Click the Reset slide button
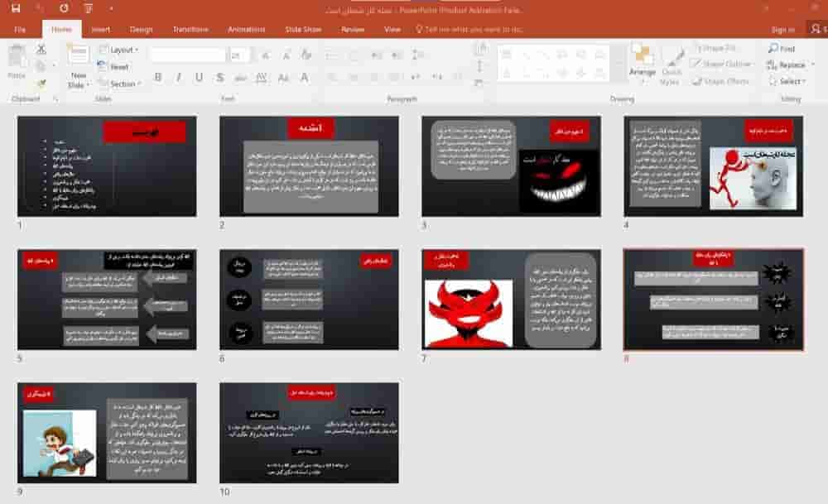This screenshot has height=504, width=828. [114, 67]
